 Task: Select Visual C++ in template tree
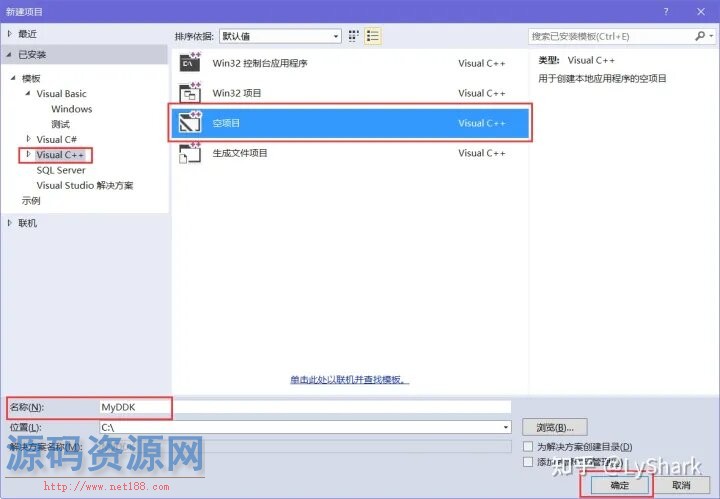pyautogui.click(x=60, y=155)
